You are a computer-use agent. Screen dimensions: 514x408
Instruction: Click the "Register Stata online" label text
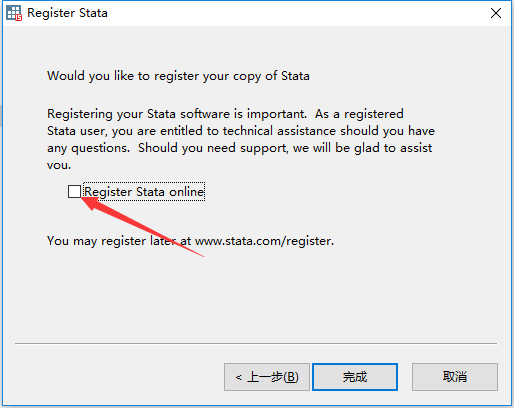[x=144, y=192]
